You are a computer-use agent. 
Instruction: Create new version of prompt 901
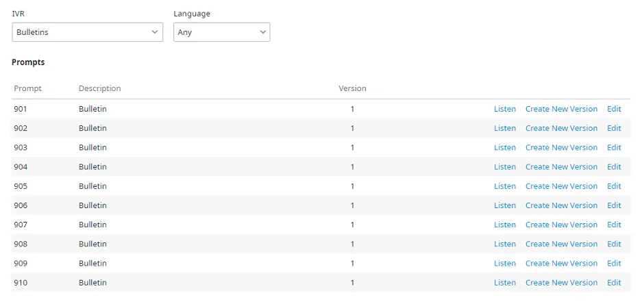(562, 109)
